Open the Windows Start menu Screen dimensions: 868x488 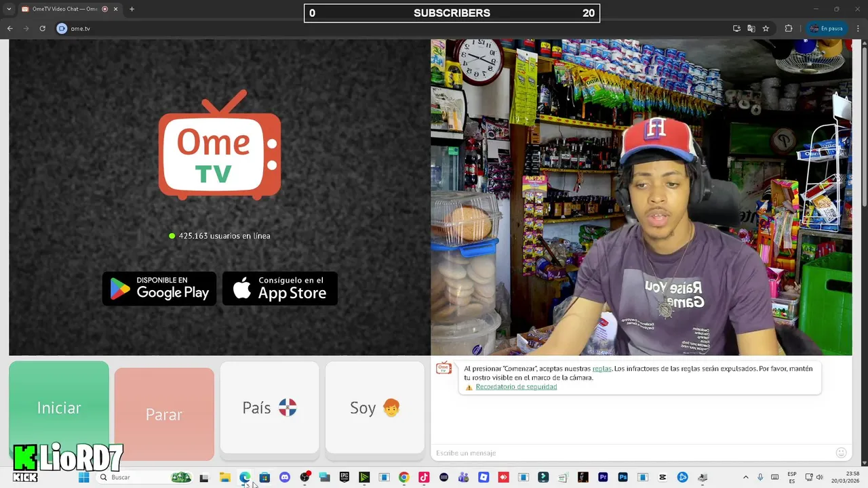coord(84,477)
